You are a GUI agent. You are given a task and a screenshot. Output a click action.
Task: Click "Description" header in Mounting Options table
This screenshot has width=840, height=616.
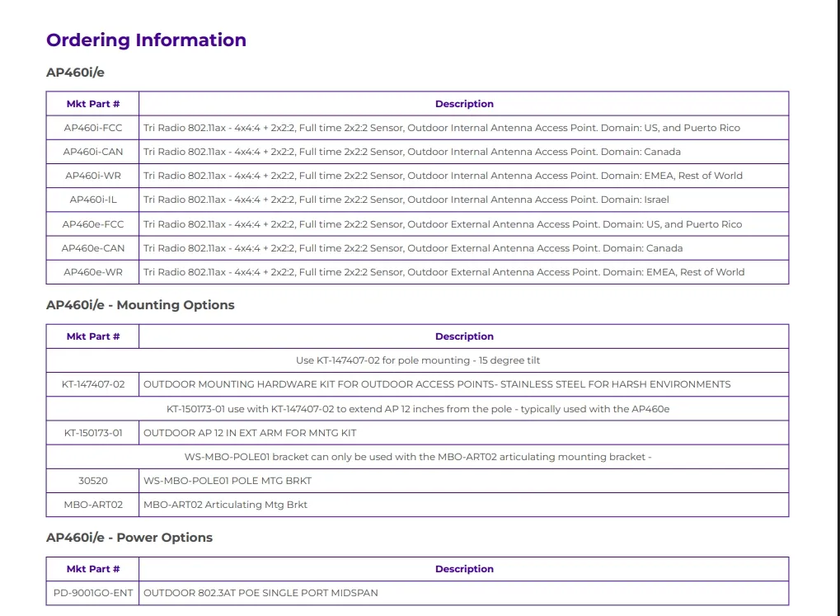click(x=464, y=336)
